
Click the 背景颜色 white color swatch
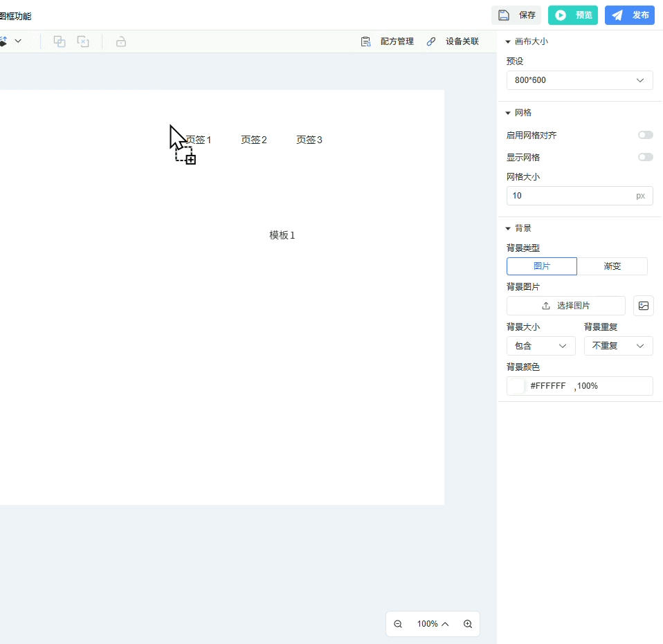pyautogui.click(x=517, y=386)
